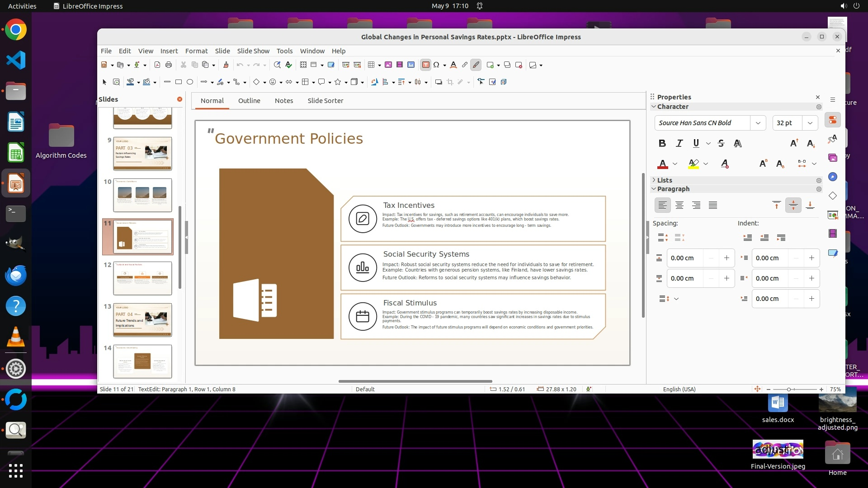Increase above paragraph spacing with plus
The image size is (868, 488).
click(x=726, y=258)
